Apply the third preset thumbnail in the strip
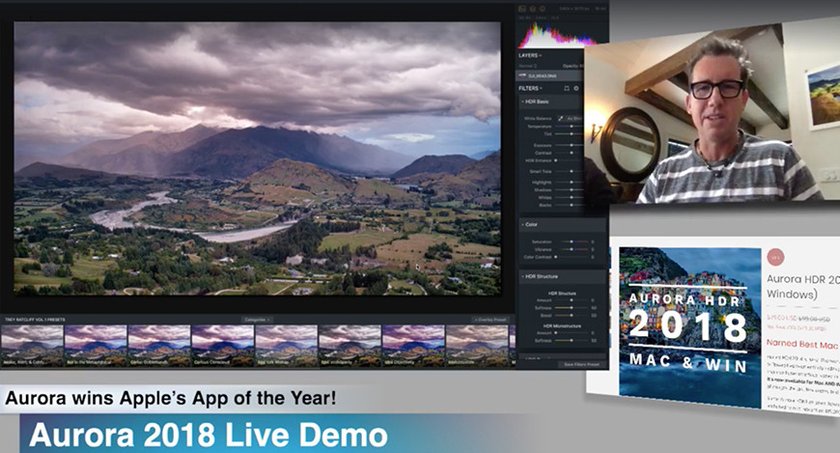Viewport: 840px width, 453px height. 159,345
